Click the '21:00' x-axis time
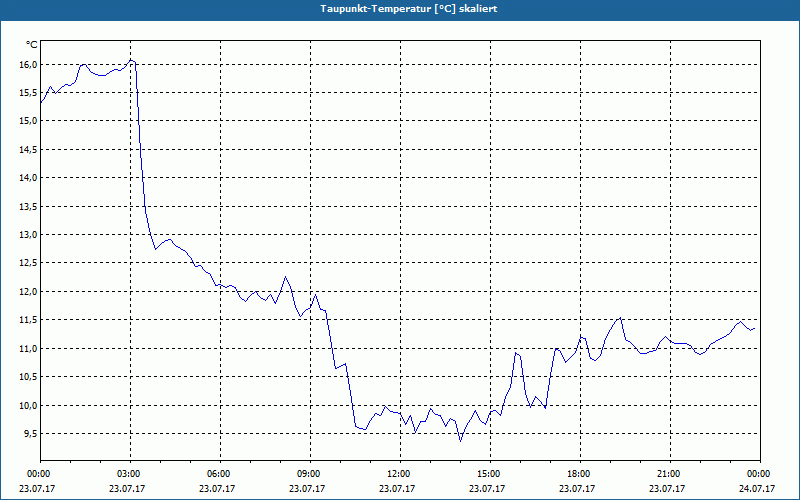 670,474
